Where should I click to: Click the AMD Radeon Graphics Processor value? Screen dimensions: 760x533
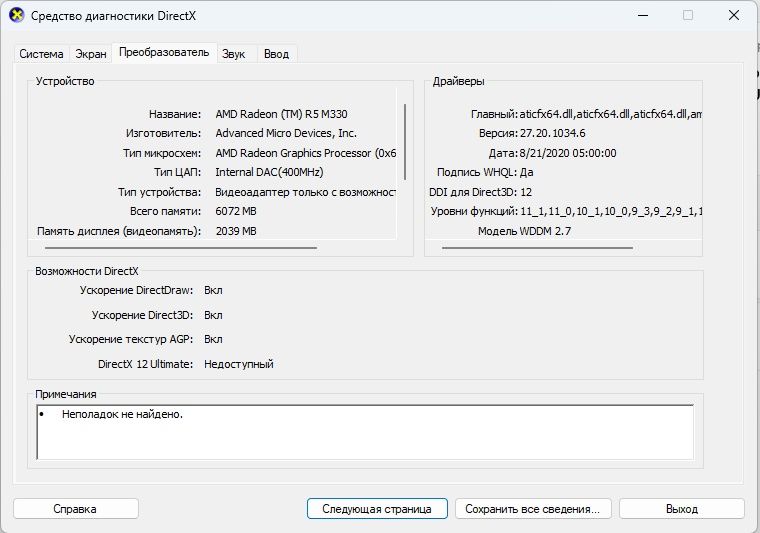tap(306, 153)
